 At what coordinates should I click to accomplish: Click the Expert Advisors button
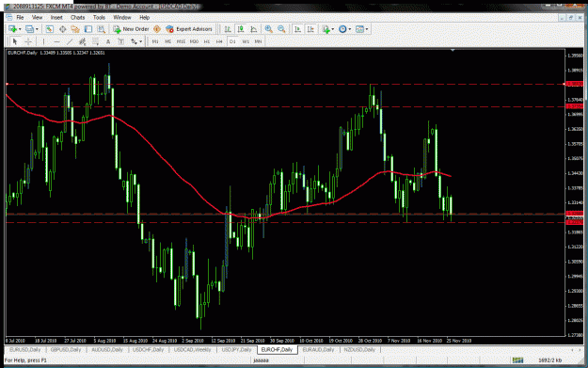(x=189, y=29)
